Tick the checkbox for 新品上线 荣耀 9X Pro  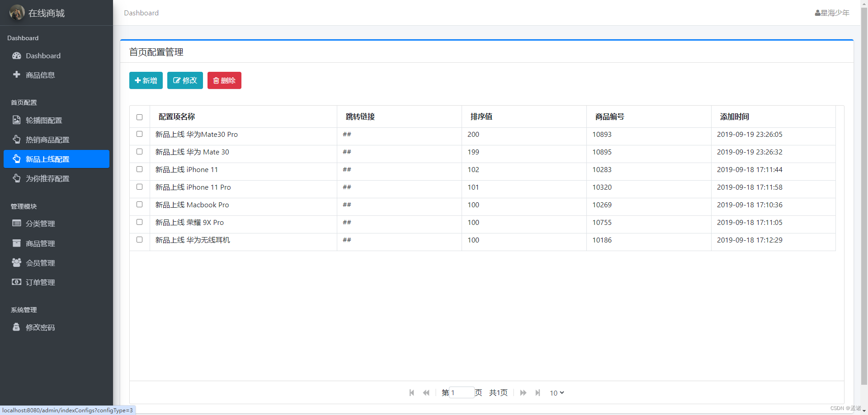tap(139, 222)
